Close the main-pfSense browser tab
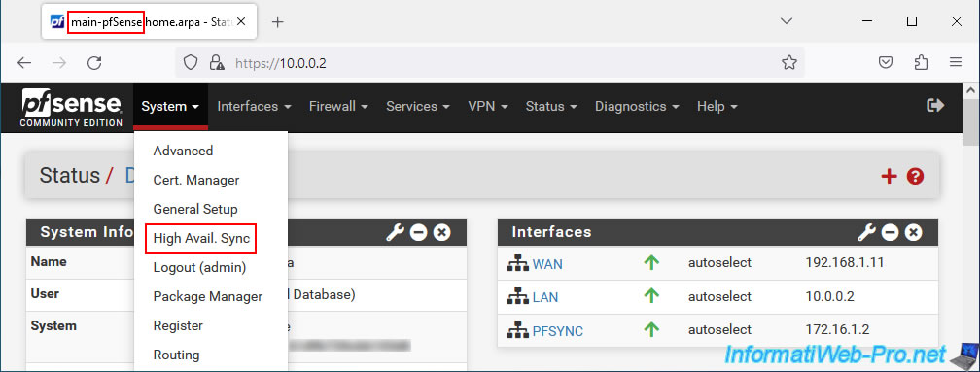Image resolution: width=980 pixels, height=372 pixels. click(x=241, y=21)
